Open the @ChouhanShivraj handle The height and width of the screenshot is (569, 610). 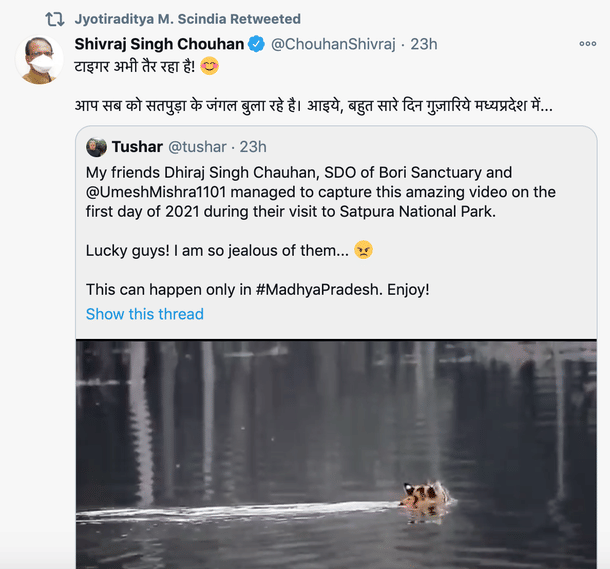coord(334,44)
